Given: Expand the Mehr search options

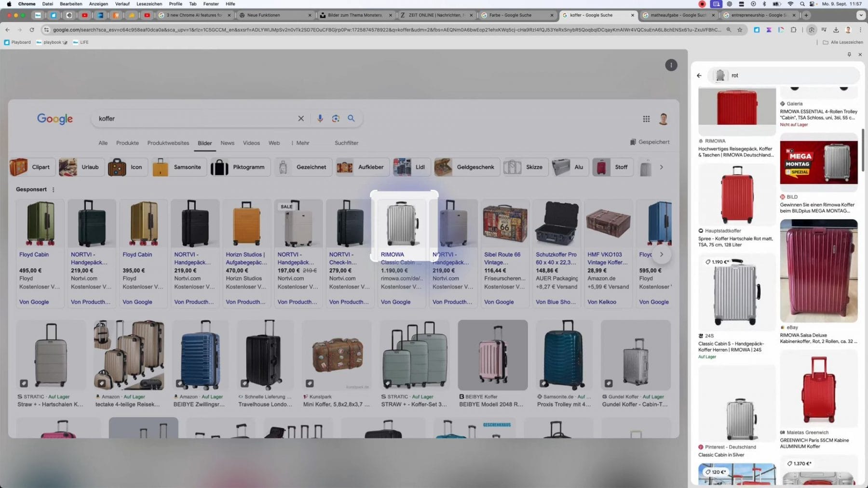Looking at the screenshot, I should pos(299,143).
